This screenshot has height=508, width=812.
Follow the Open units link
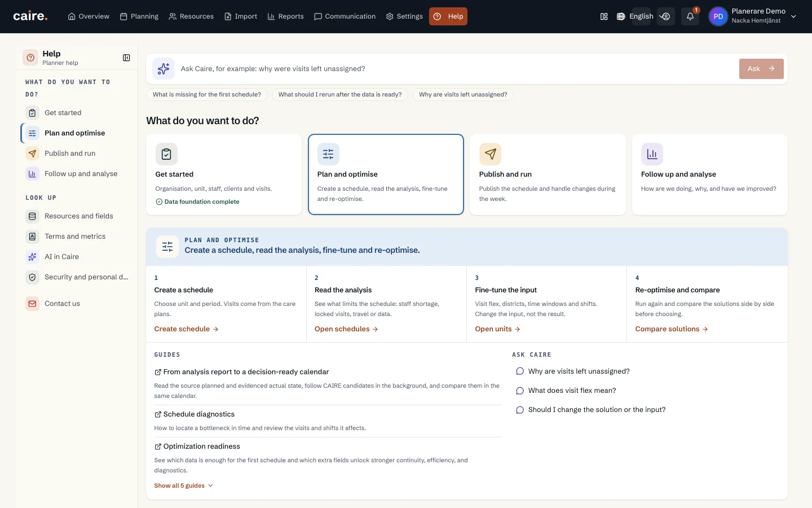click(x=497, y=329)
